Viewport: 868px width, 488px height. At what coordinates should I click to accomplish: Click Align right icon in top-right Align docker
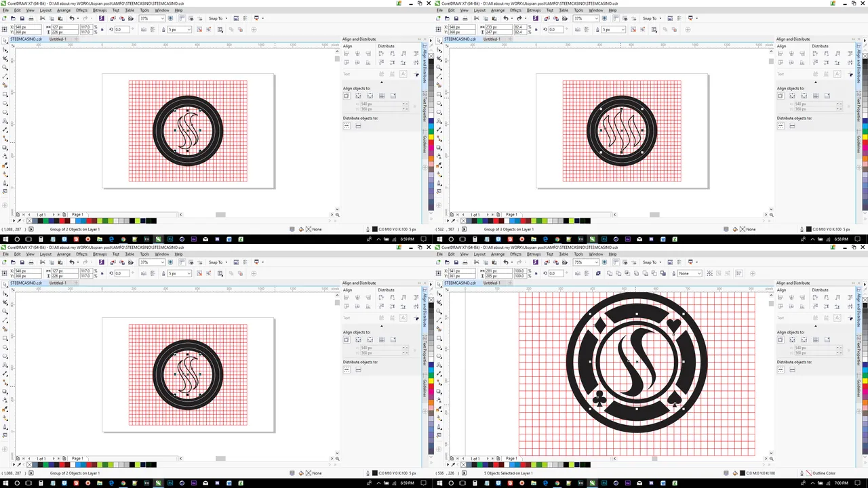click(803, 54)
